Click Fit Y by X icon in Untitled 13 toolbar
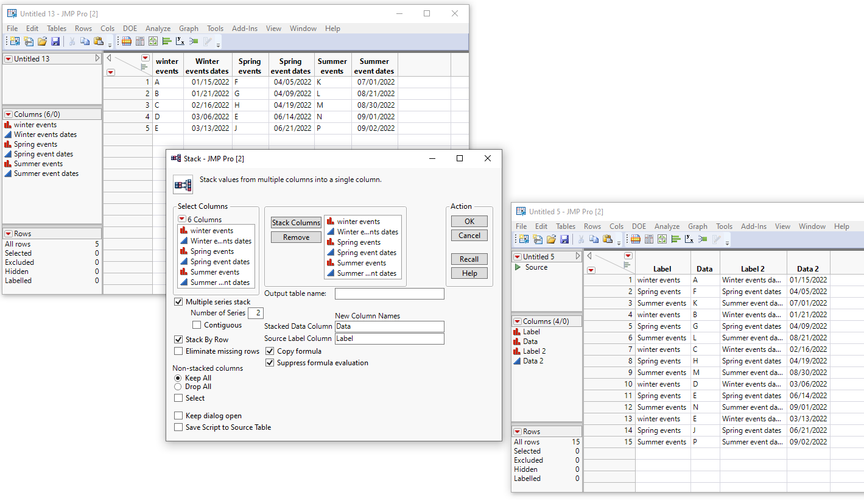The width and height of the screenshot is (864, 501). point(180,41)
